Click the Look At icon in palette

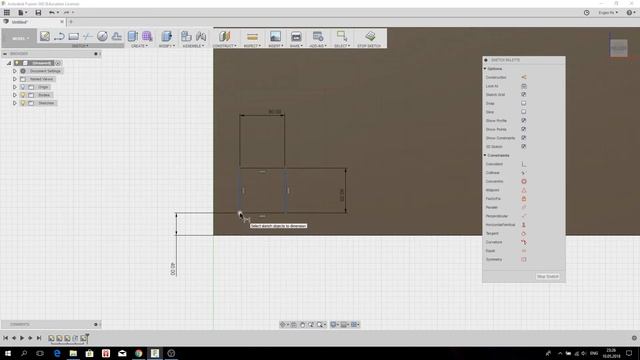[524, 86]
